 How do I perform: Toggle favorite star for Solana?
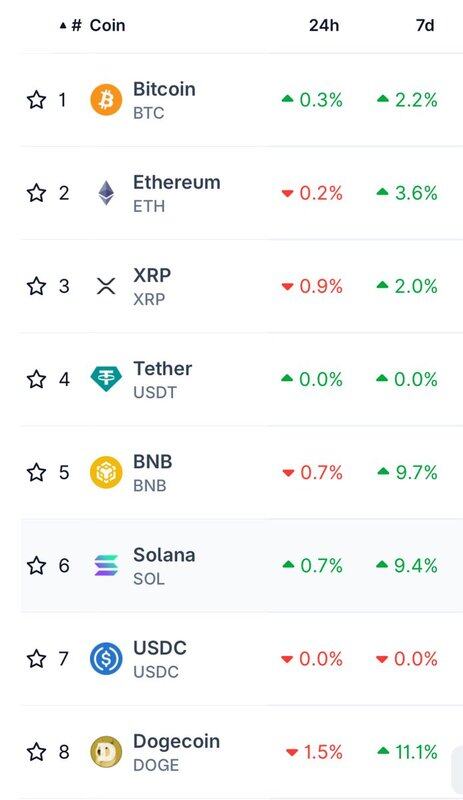tap(36, 565)
